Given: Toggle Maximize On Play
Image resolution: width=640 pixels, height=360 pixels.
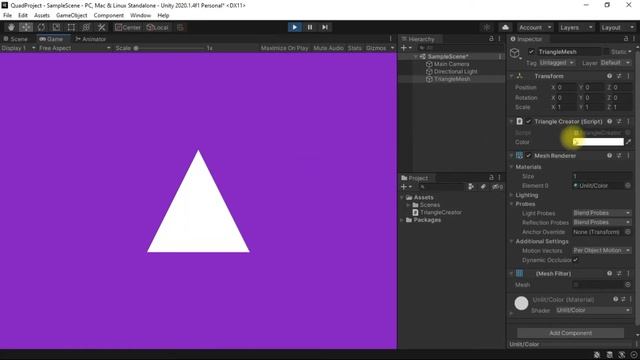Looking at the screenshot, I should coord(284,48).
